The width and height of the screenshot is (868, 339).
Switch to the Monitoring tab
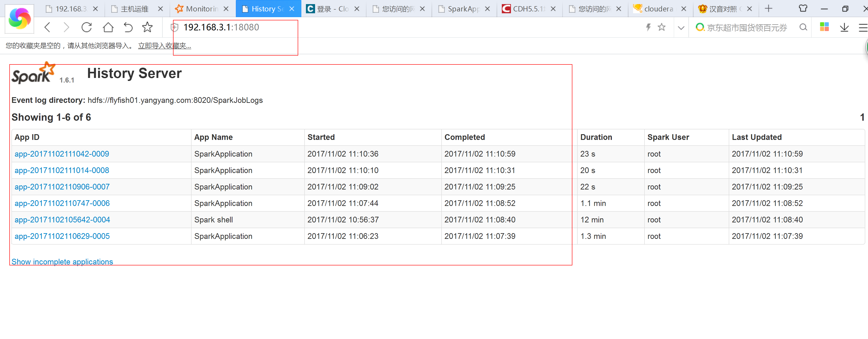pyautogui.click(x=201, y=9)
